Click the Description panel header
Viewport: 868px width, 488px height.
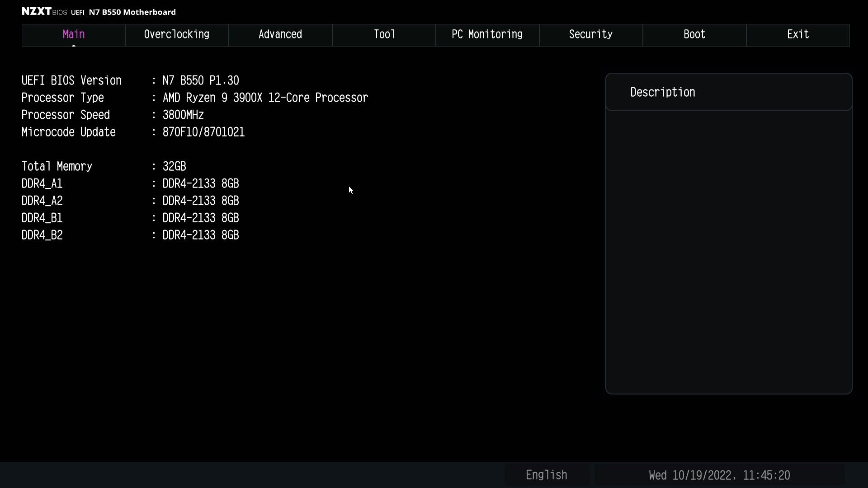[729, 92]
